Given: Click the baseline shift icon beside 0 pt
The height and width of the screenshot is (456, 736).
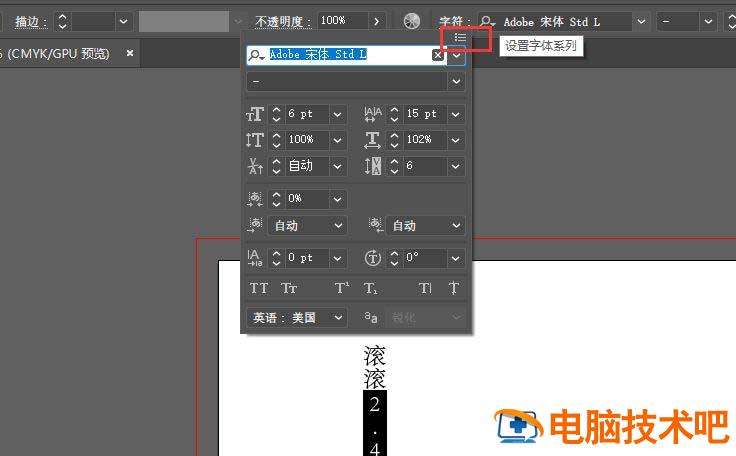Looking at the screenshot, I should click(x=255, y=258).
